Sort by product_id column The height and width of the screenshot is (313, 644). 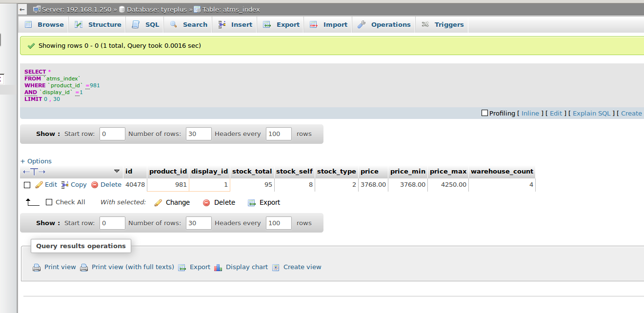(168, 172)
